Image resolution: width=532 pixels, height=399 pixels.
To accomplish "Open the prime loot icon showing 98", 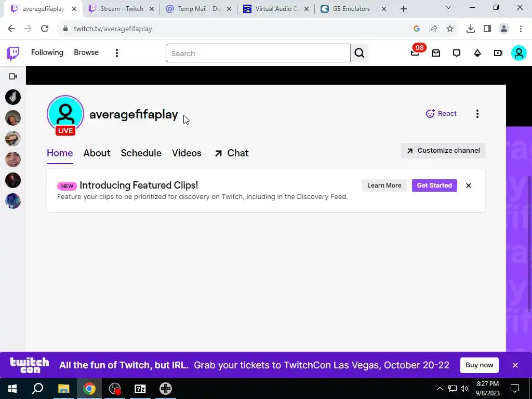I will tap(416, 52).
